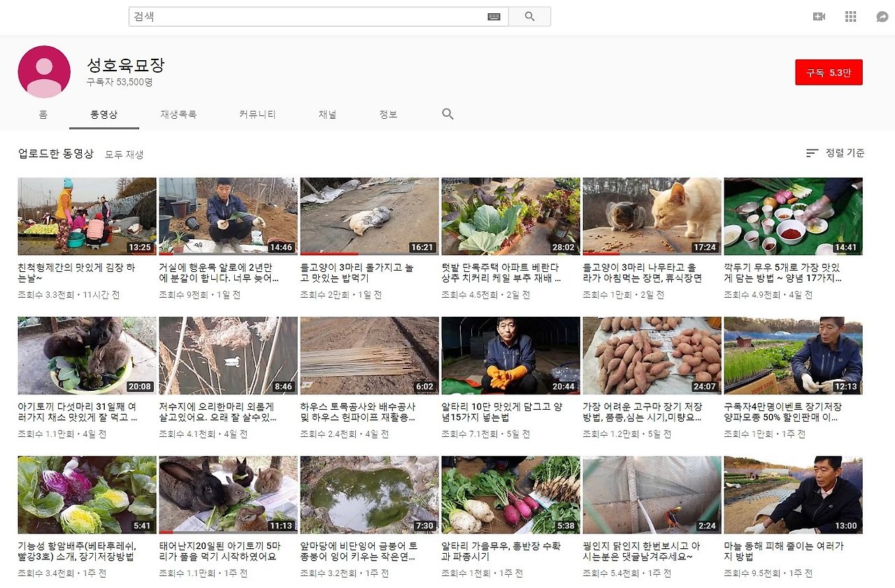Image resolution: width=895 pixels, height=588 pixels.
Task: Open the 13:25 kimchi-making family thumbnail
Action: pos(87,216)
